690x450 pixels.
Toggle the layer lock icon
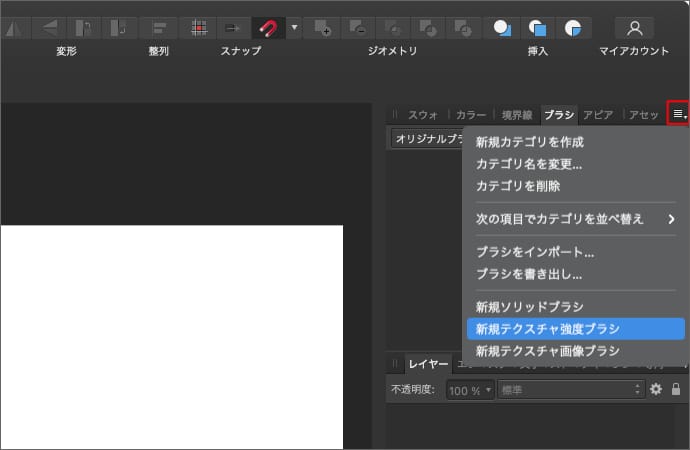(676, 389)
